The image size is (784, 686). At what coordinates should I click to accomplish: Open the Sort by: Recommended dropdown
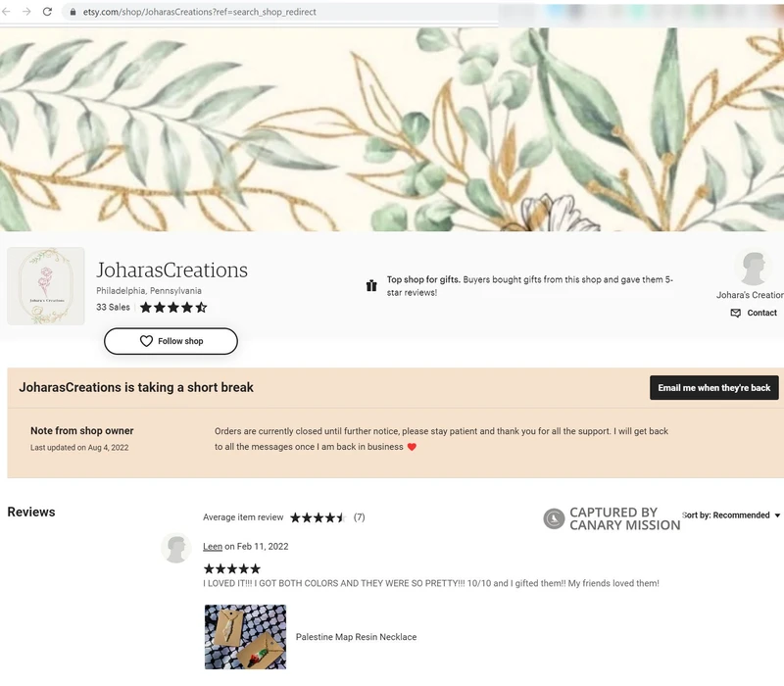tap(731, 515)
